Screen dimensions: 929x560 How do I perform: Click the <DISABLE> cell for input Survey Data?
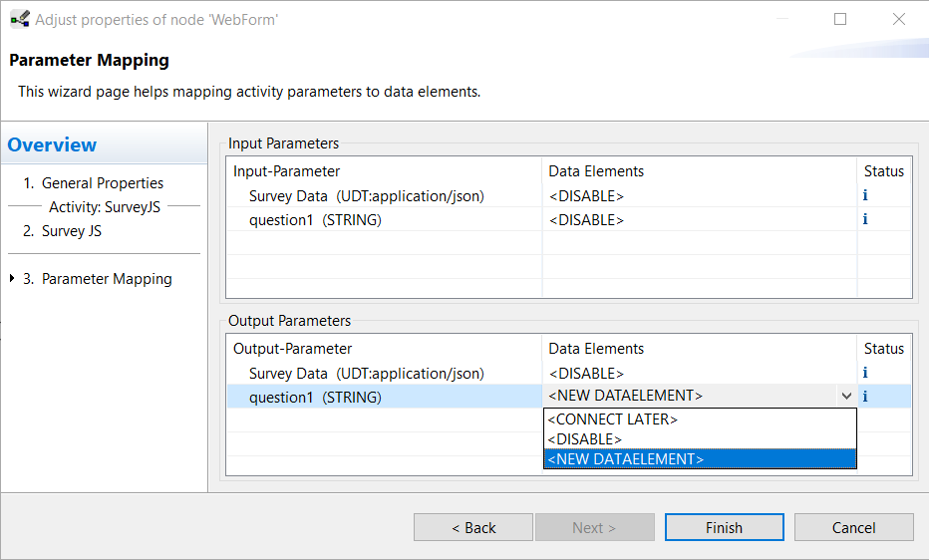[x=699, y=196]
